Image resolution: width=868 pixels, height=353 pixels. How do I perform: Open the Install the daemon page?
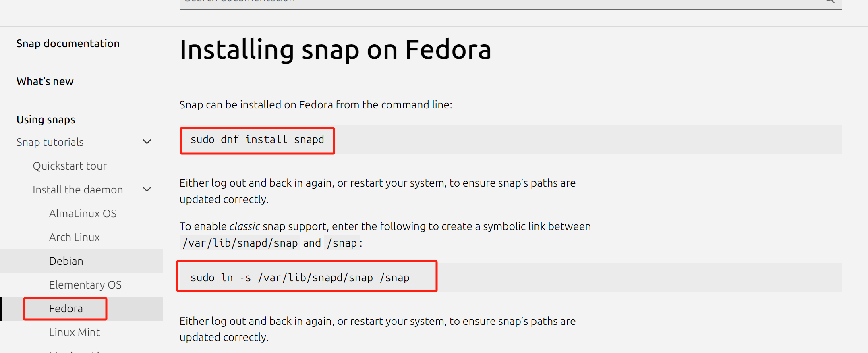[x=78, y=190]
